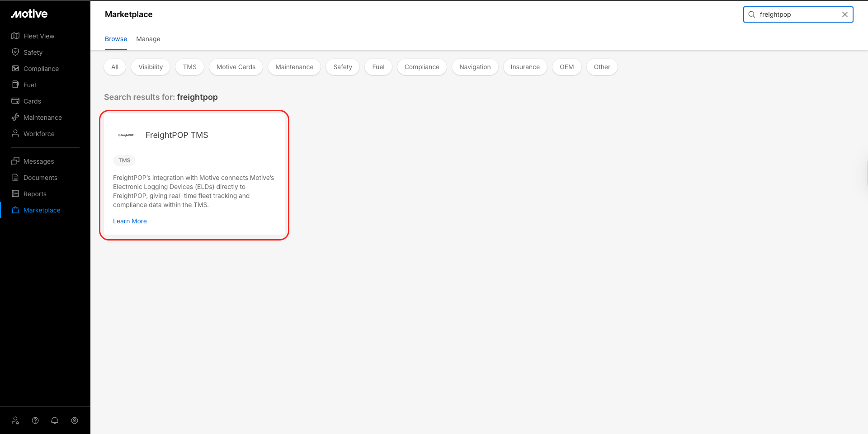Screen dimensions: 868x434
Task: Filter by Insurance category
Action: [x=525, y=67]
